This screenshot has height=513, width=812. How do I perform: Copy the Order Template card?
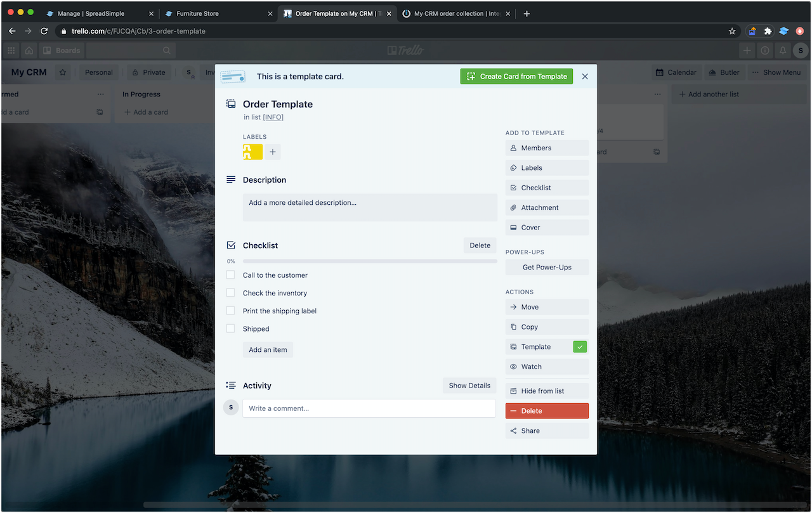pos(546,327)
